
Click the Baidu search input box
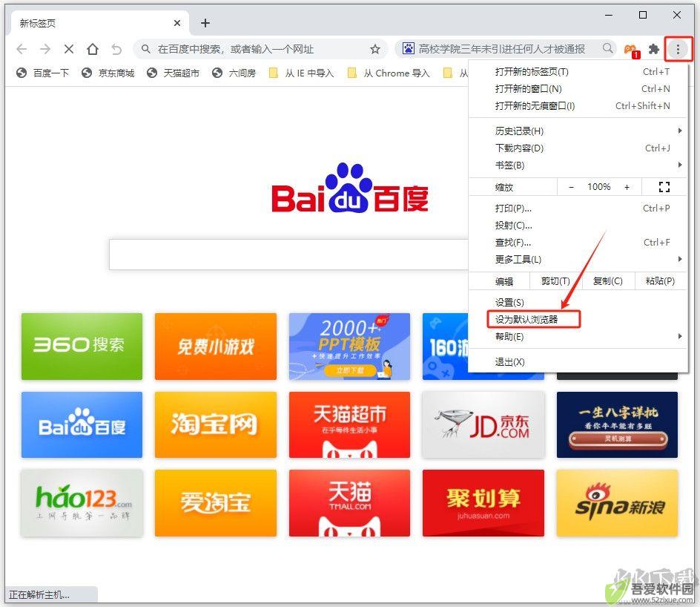coord(288,255)
